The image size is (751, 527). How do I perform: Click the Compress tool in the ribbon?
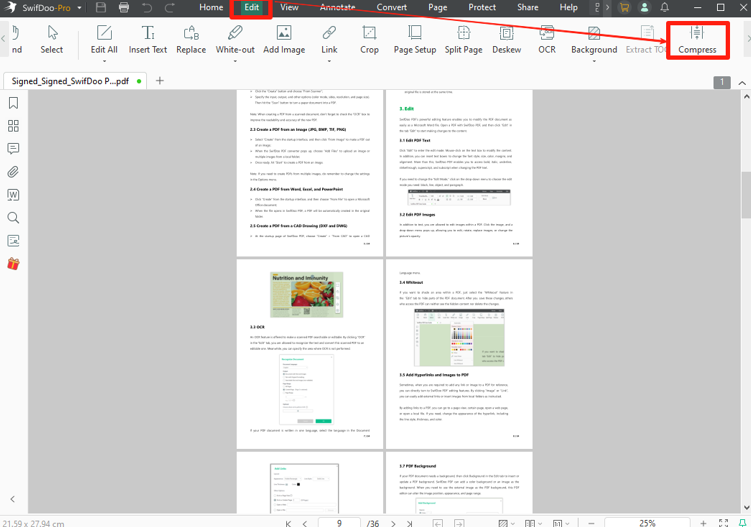697,40
